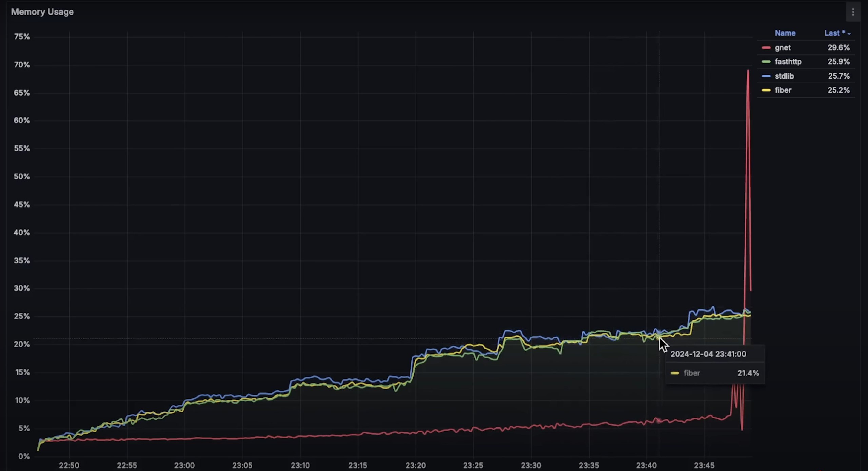
Task: Sort legend by the Name column
Action: [785, 33]
